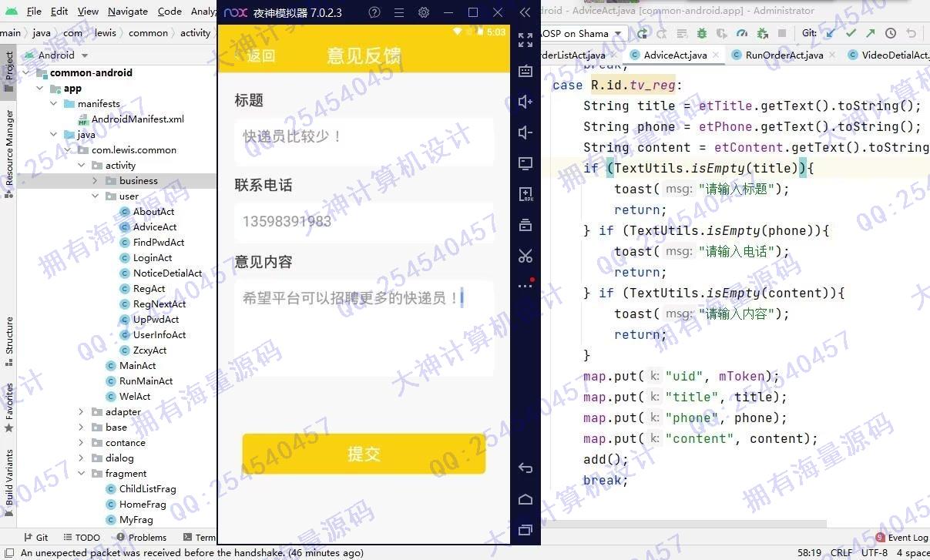The image size is (930, 560).
Task: Expand the dialog folder arrow
Action: pos(82,458)
